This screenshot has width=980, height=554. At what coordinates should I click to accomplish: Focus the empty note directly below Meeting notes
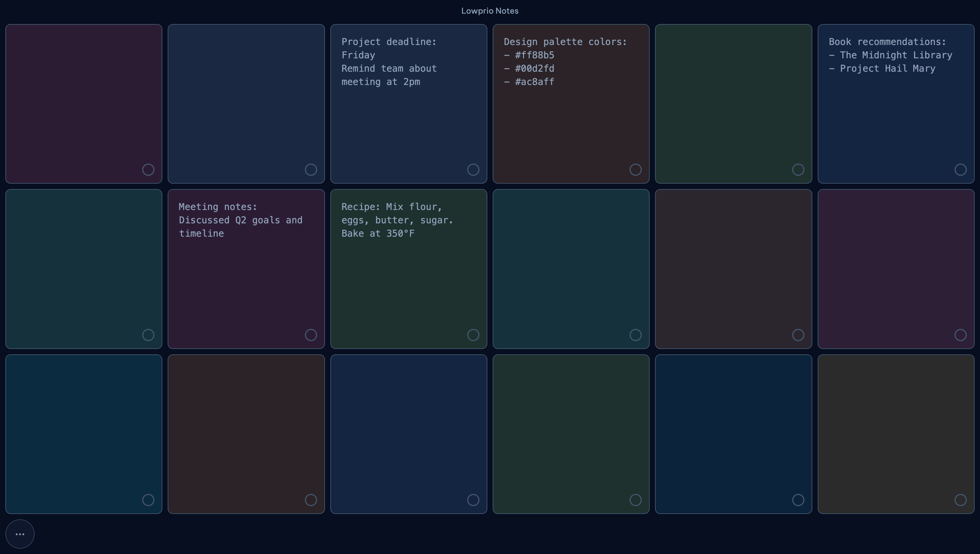tap(246, 434)
